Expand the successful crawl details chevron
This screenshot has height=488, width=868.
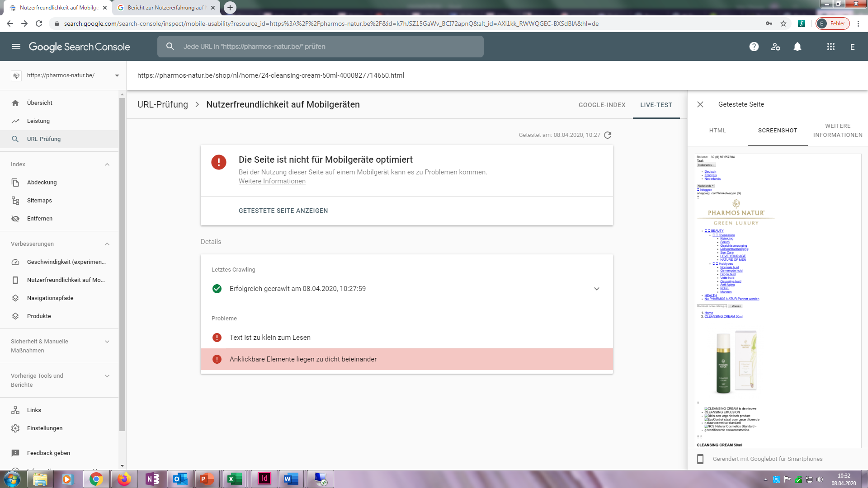[597, 289]
